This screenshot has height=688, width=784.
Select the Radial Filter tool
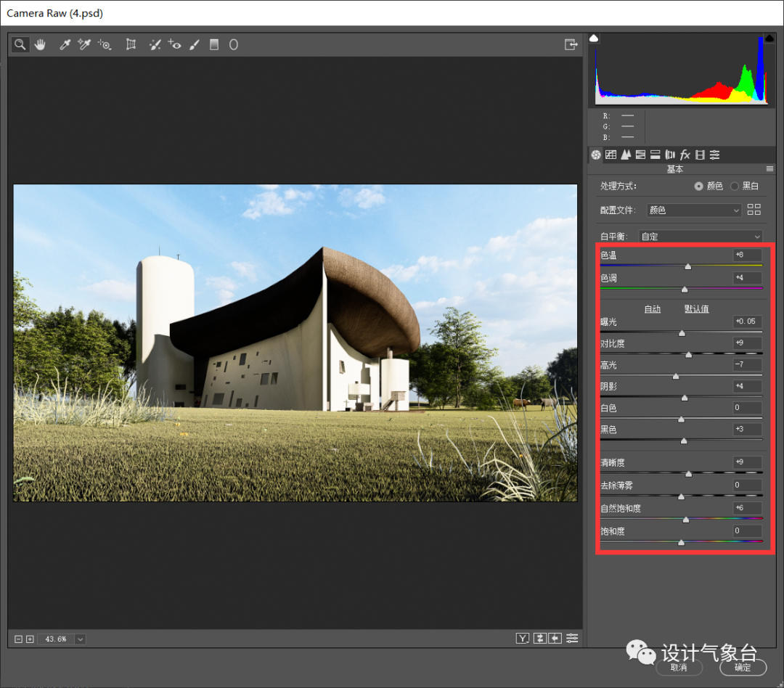point(234,44)
